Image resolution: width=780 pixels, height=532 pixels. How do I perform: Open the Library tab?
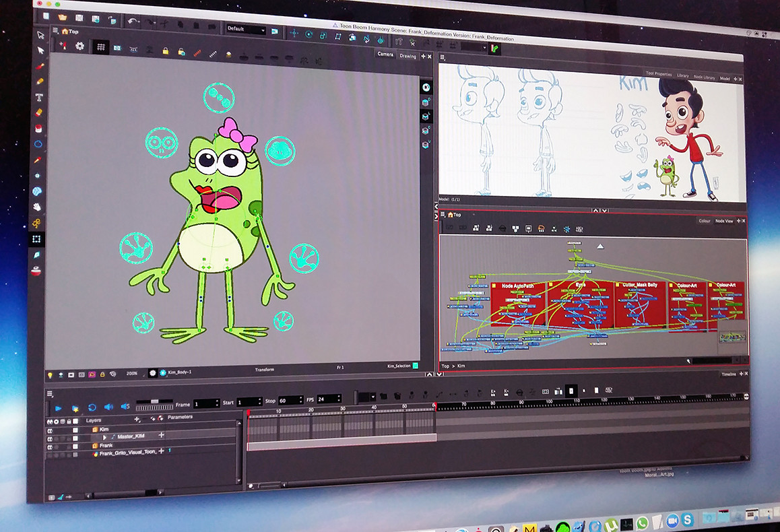682,75
